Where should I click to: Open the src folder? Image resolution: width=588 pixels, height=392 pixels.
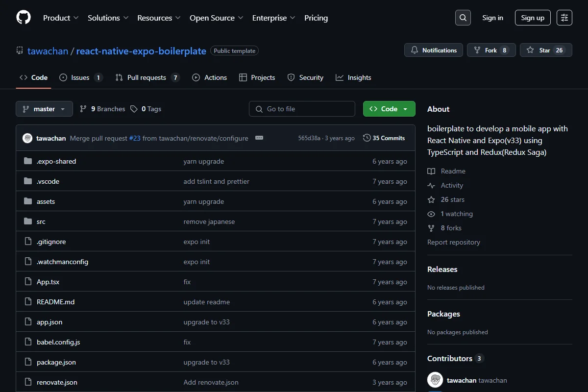[x=41, y=221]
